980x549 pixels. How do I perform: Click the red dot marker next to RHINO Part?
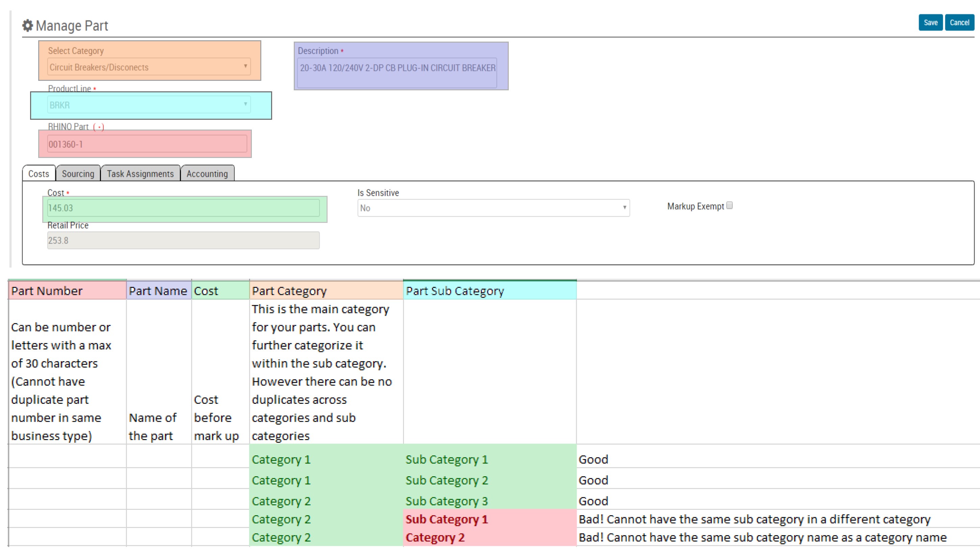99,128
